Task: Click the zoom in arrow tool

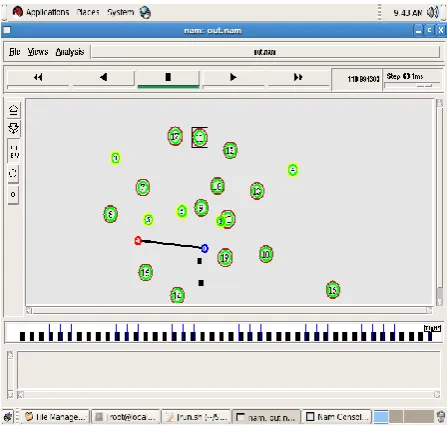Action: [13, 110]
